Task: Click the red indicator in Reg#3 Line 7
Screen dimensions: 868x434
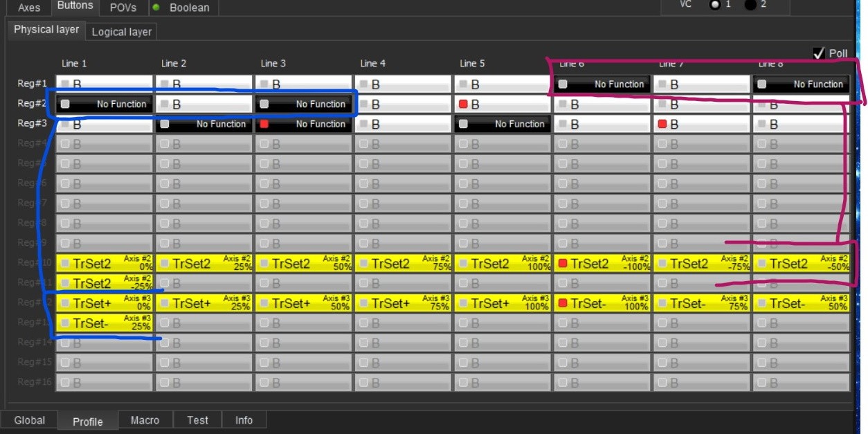Action: pyautogui.click(x=662, y=125)
